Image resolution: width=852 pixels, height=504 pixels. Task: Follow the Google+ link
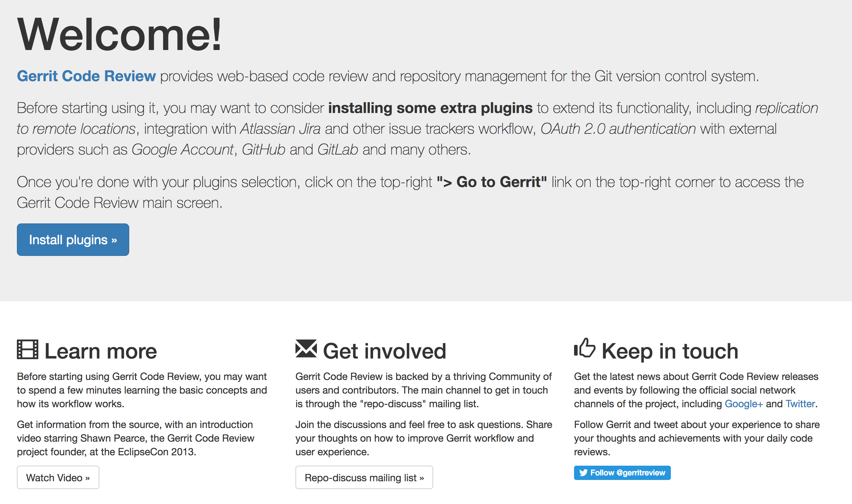tap(744, 404)
